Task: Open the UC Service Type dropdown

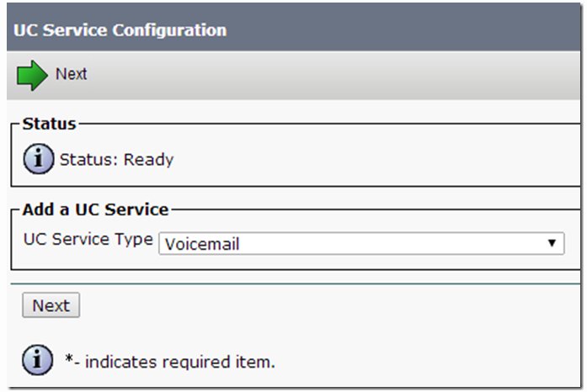Action: pyautogui.click(x=361, y=243)
